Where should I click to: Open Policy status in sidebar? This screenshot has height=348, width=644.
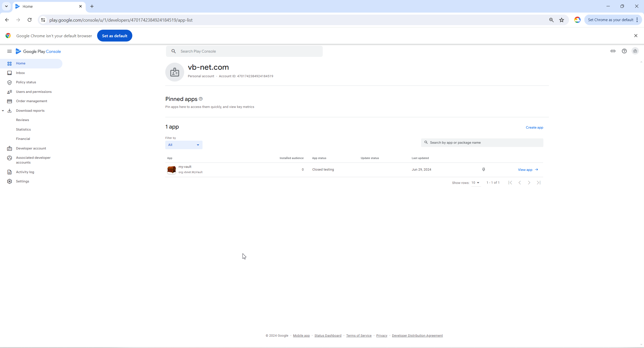pos(26,82)
